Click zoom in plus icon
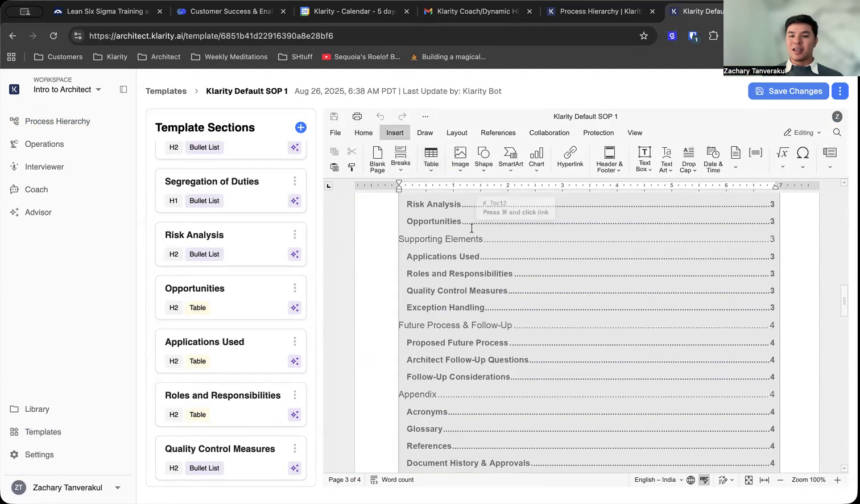Screen dimensions: 860x504 (837, 480)
